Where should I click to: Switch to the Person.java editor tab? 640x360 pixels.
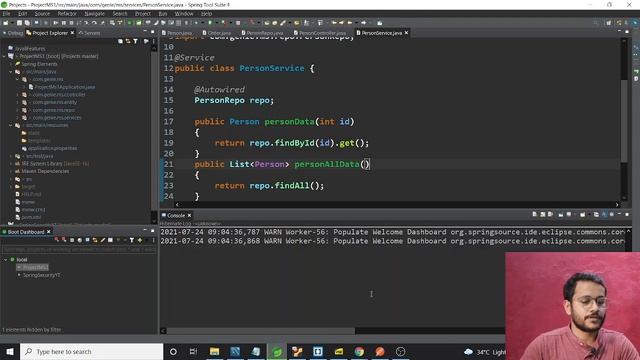(x=176, y=33)
